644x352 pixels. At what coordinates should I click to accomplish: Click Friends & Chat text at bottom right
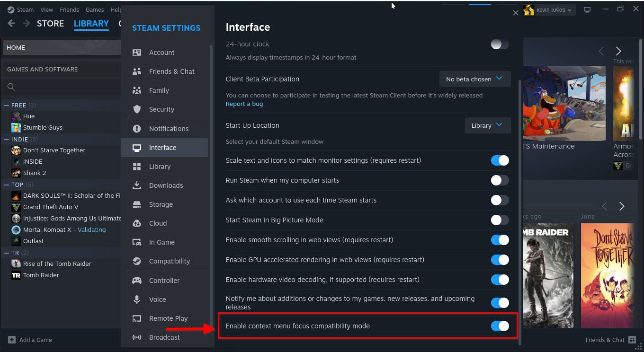click(x=605, y=340)
